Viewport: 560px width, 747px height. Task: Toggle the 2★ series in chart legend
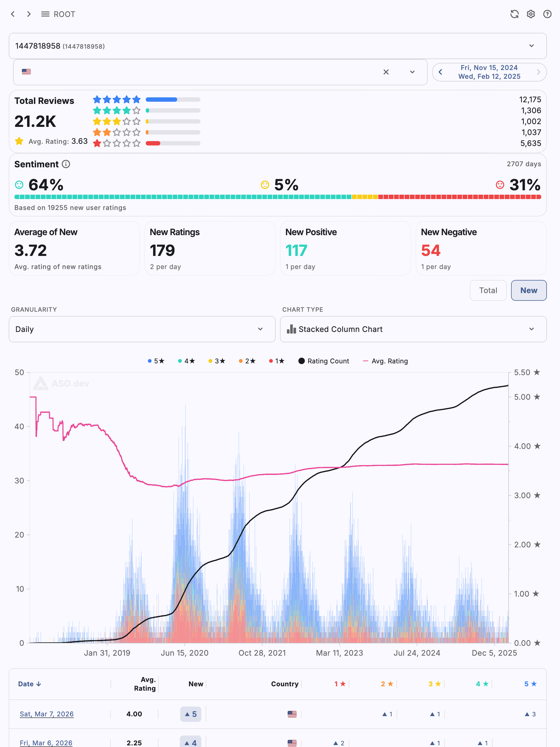(247, 361)
